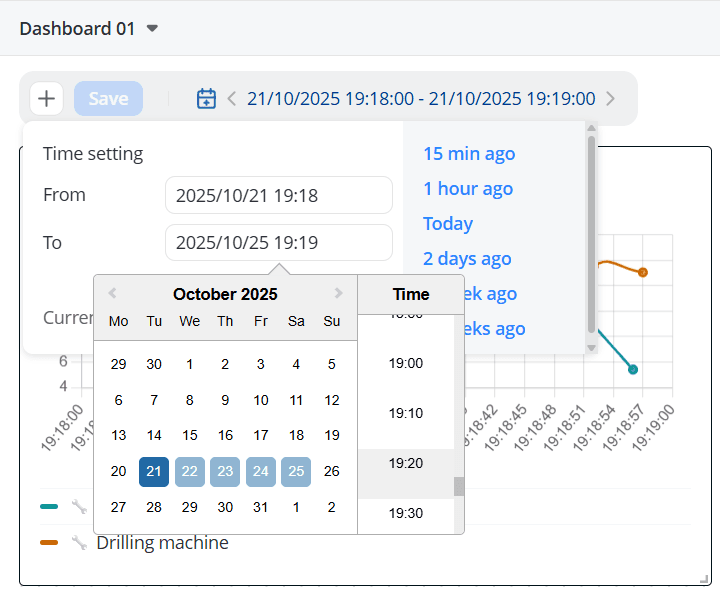Image resolution: width=720 pixels, height=593 pixels.
Task: Select October 1 in the calendar
Action: (190, 365)
